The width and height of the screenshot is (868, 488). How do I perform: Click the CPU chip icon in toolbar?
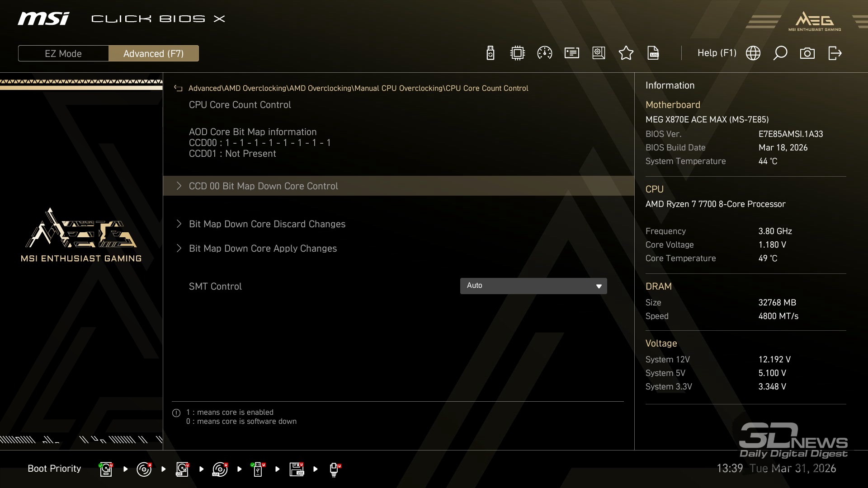517,53
